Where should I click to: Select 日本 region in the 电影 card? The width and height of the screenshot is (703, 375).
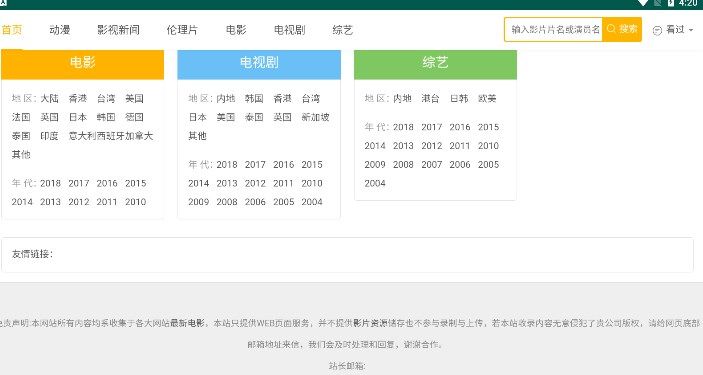pos(78,117)
